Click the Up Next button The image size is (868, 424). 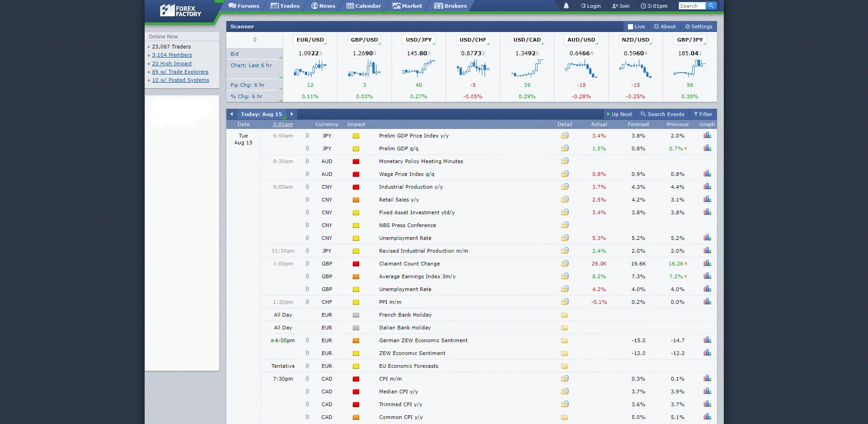[619, 114]
